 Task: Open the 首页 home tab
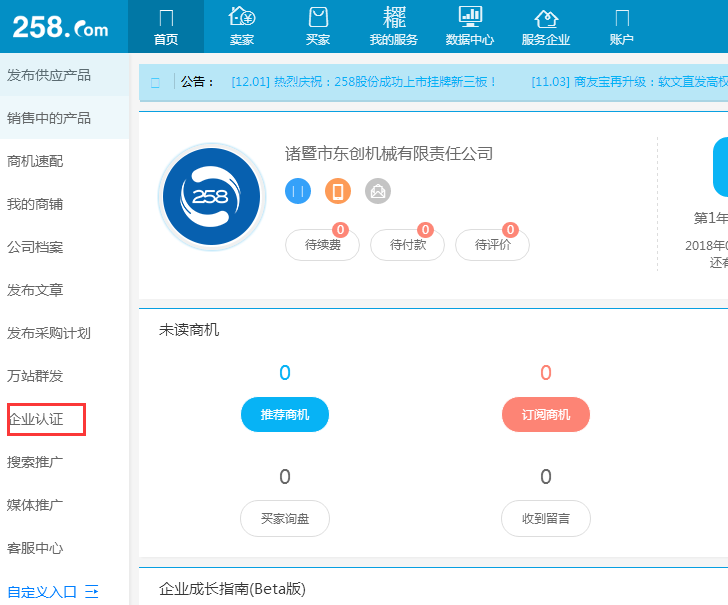tap(166, 27)
